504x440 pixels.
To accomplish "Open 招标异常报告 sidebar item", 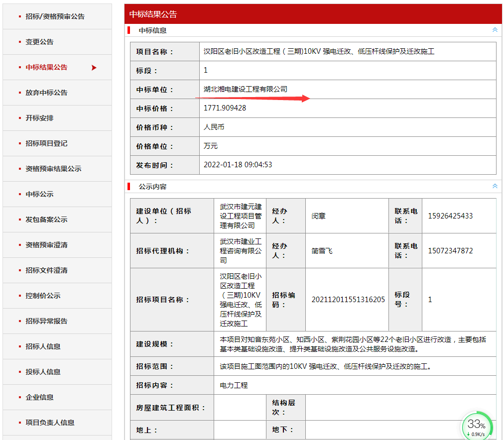I will click(46, 321).
